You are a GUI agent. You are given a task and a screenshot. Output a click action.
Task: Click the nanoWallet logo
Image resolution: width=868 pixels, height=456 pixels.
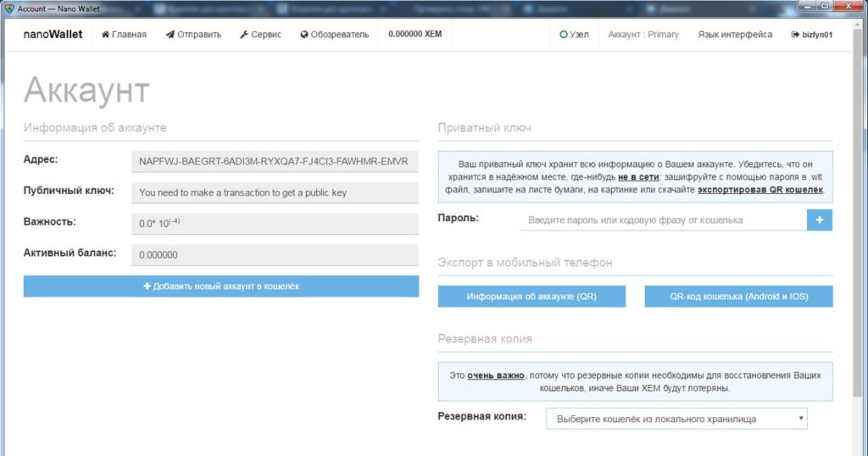[53, 34]
